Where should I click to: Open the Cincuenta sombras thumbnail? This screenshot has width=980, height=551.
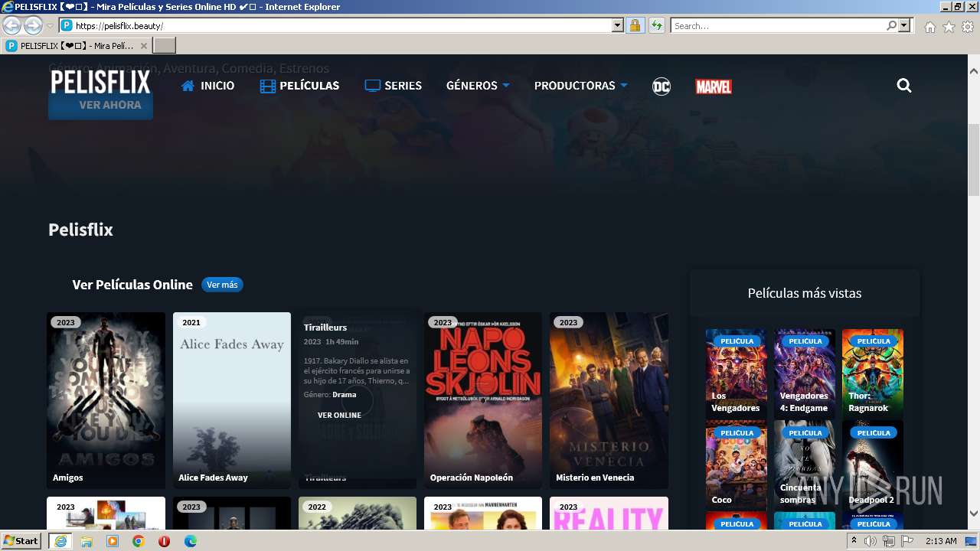[805, 465]
